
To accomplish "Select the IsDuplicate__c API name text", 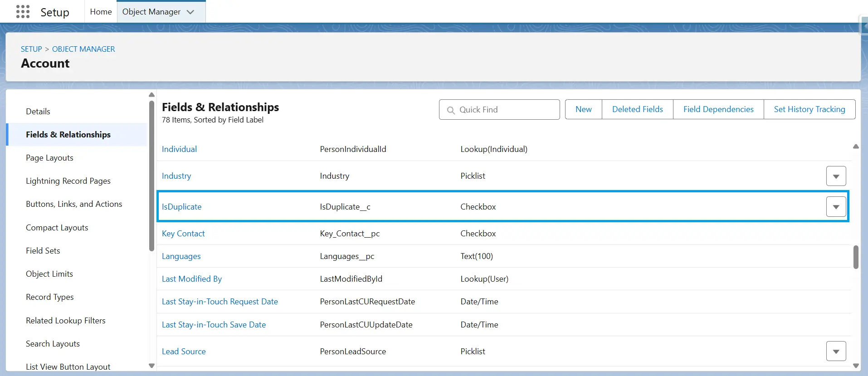I will point(345,207).
